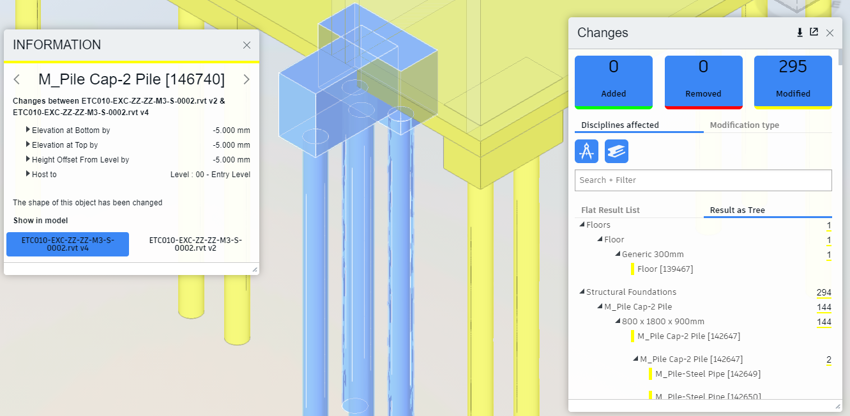The width and height of the screenshot is (850, 416).
Task: Select the Result as Tree tab
Action: pyautogui.click(x=737, y=210)
